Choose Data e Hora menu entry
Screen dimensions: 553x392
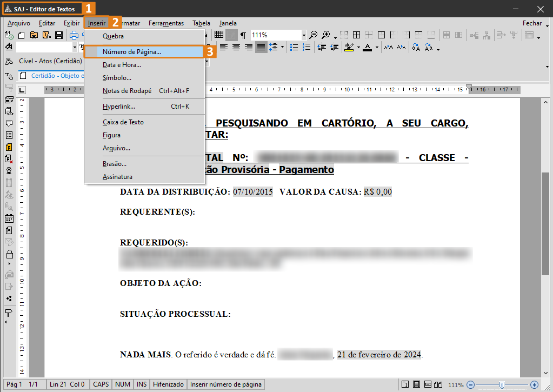(144, 65)
